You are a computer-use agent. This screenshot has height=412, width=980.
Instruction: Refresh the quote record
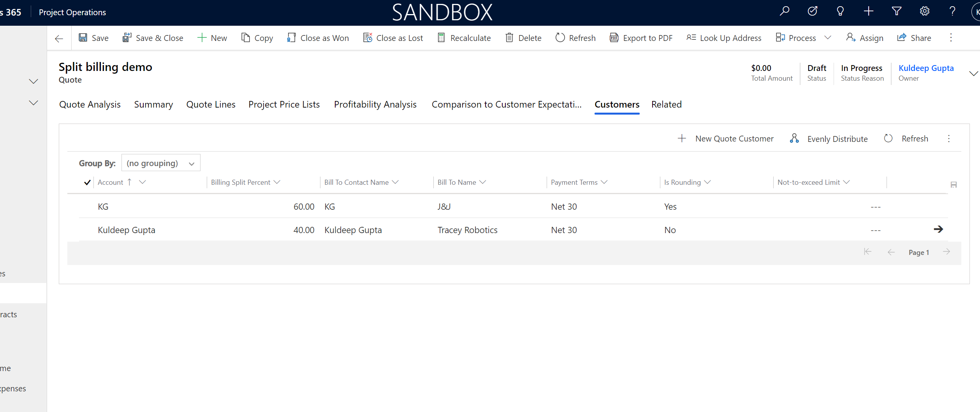(575, 38)
